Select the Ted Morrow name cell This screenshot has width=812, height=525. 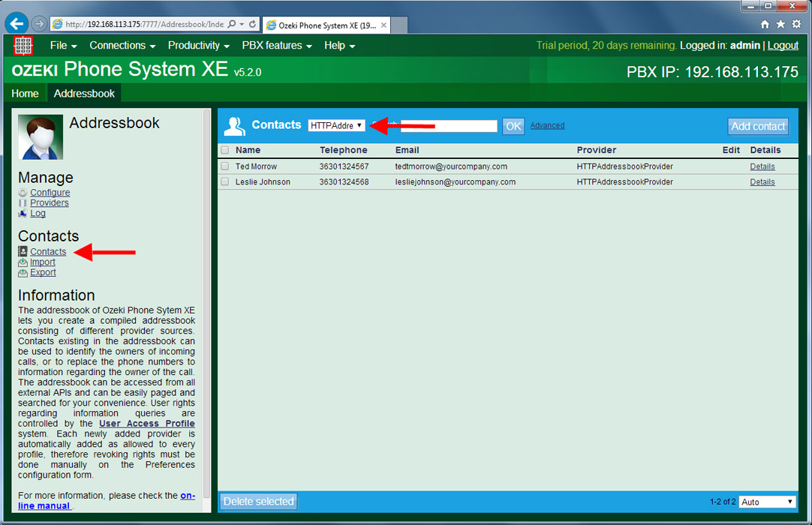(x=257, y=166)
